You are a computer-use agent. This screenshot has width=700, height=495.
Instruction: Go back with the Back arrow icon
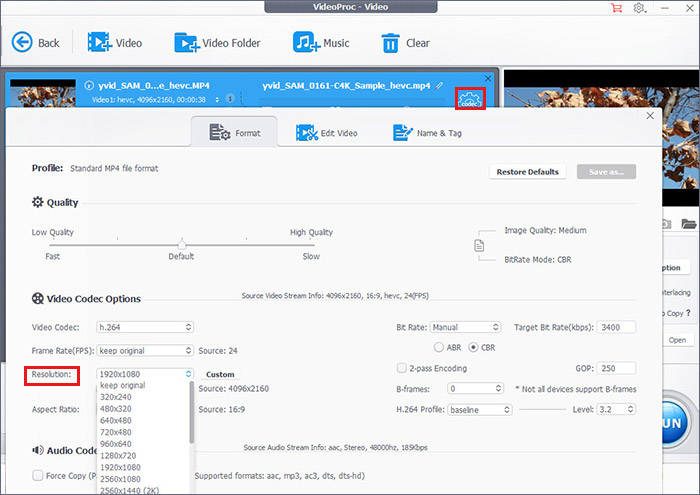[x=22, y=43]
